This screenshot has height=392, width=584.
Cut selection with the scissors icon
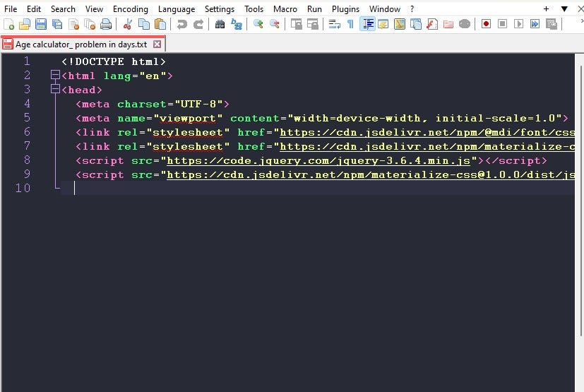tap(127, 24)
